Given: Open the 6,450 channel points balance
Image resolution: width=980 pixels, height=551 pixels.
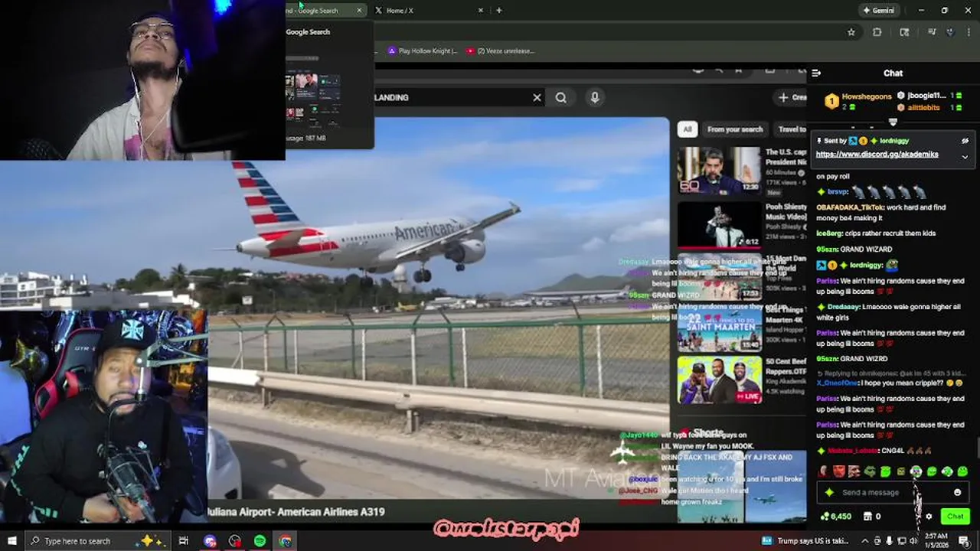Looking at the screenshot, I should tap(835, 517).
